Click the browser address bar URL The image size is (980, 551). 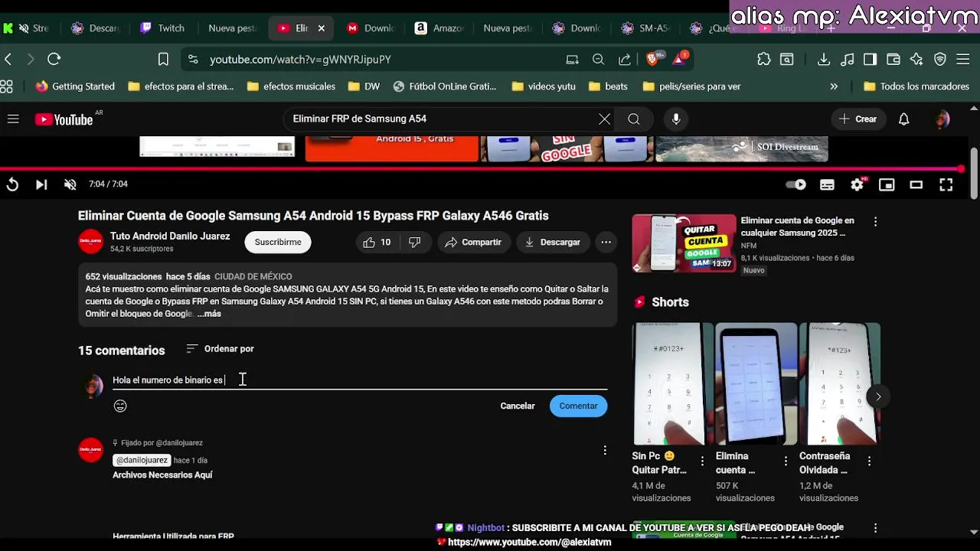click(x=300, y=59)
